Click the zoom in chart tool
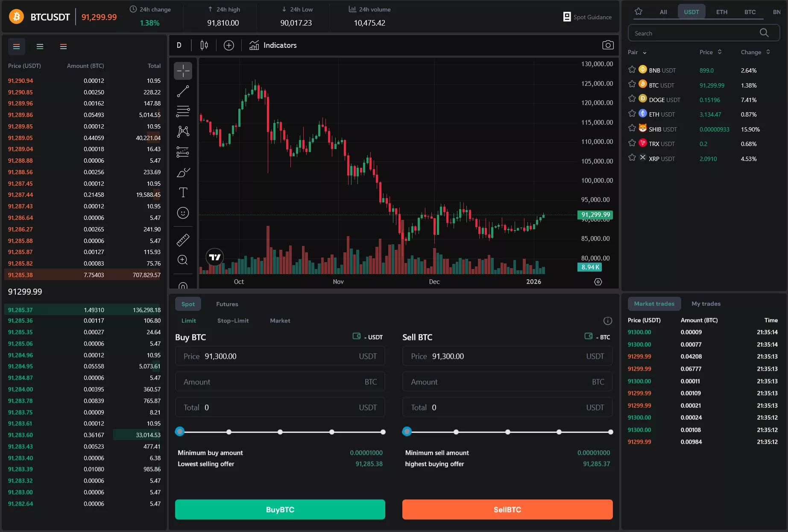788x532 pixels. coord(183,260)
